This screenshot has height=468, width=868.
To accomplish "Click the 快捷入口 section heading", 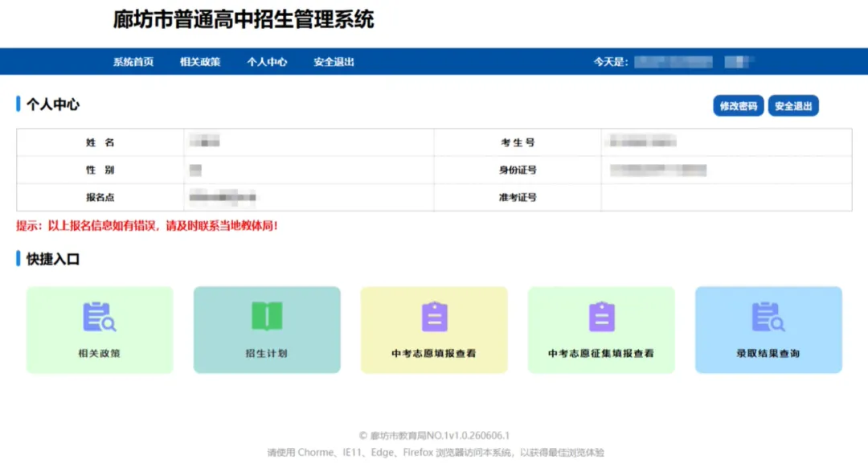I will [x=53, y=259].
